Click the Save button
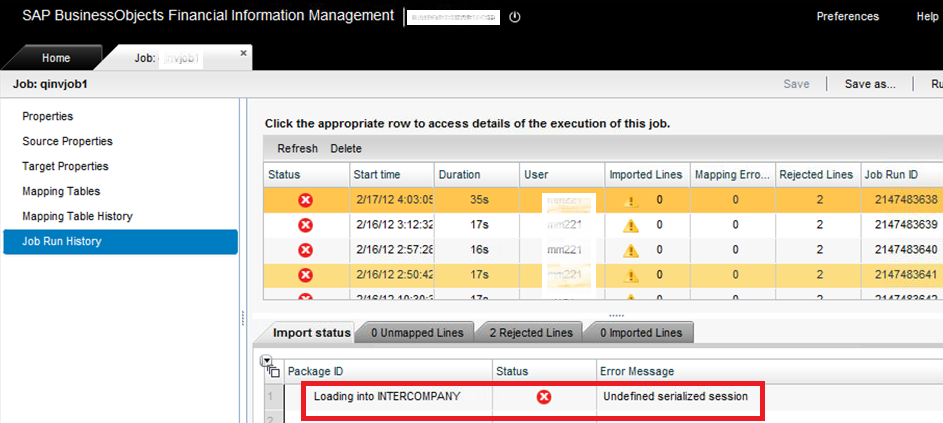 tap(796, 84)
